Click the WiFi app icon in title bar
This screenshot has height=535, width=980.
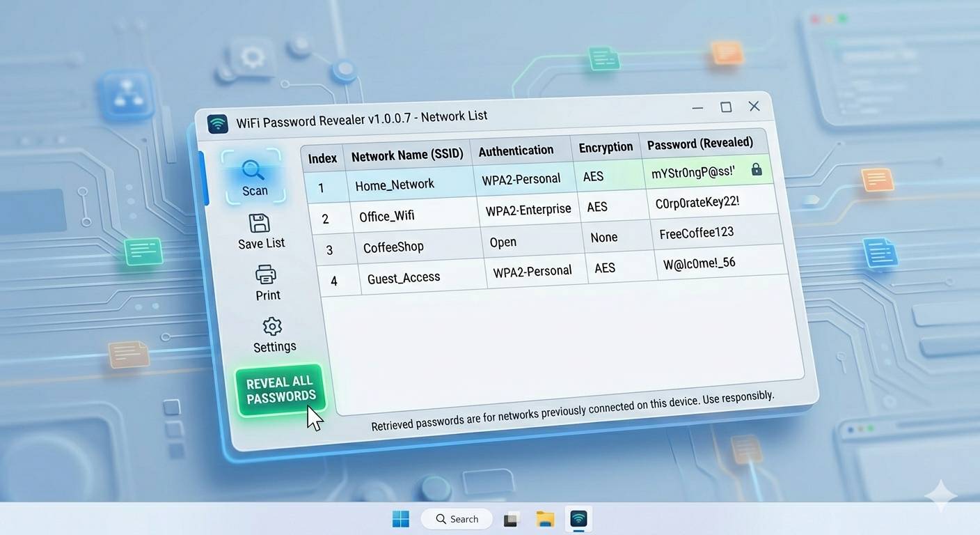point(218,124)
